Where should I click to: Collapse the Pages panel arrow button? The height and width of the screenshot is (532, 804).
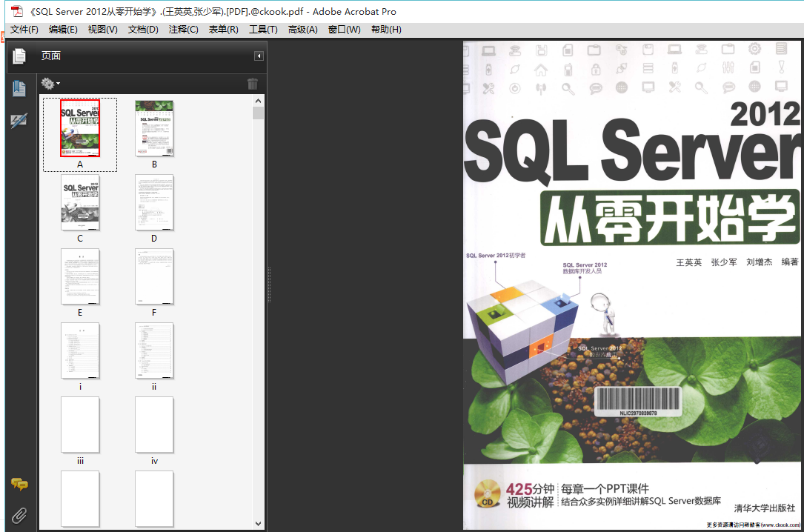259,56
